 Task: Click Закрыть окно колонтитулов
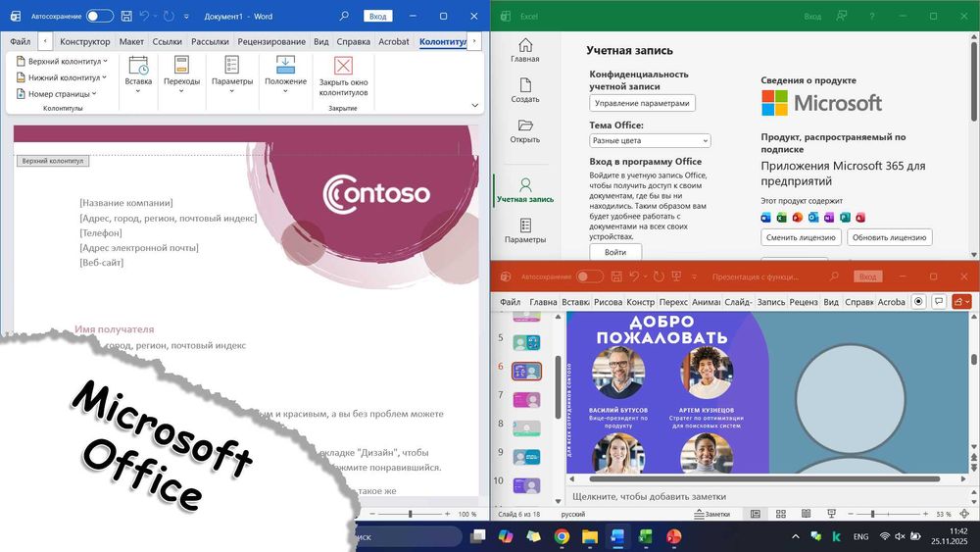(x=343, y=76)
